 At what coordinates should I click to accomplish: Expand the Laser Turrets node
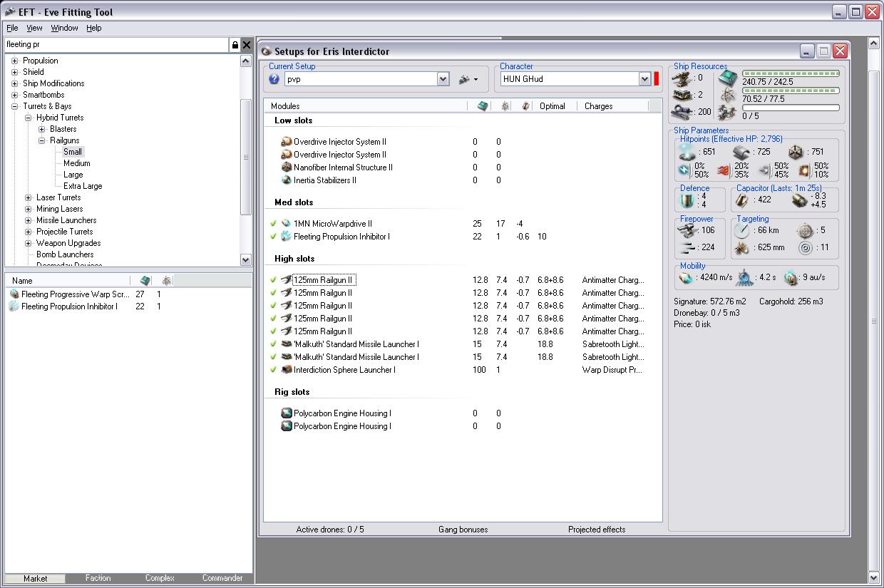[x=28, y=197]
